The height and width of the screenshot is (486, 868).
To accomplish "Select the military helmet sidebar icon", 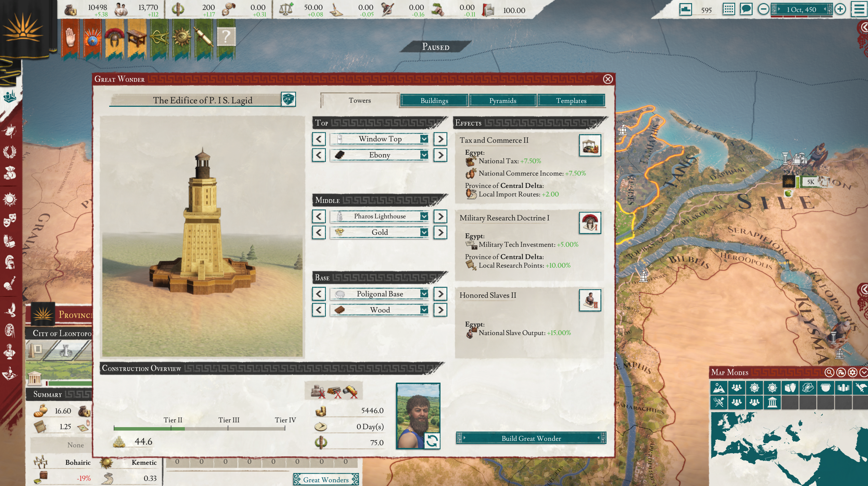I will (10, 262).
